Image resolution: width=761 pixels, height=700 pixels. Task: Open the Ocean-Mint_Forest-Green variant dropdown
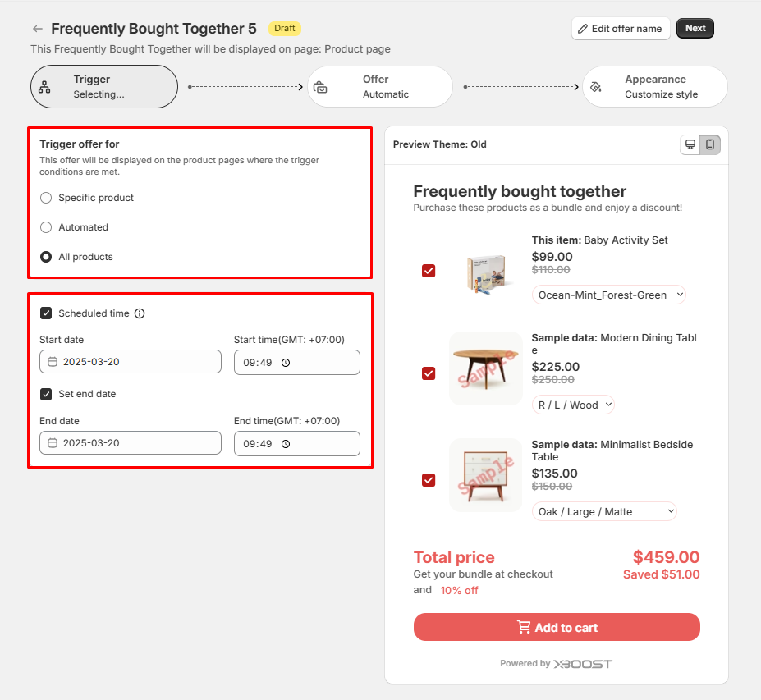coord(608,295)
